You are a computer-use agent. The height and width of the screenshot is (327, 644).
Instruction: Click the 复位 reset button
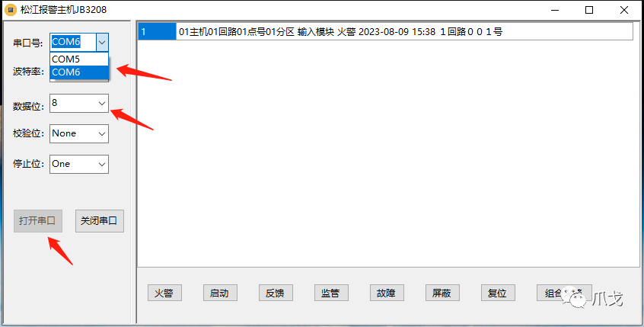click(498, 293)
